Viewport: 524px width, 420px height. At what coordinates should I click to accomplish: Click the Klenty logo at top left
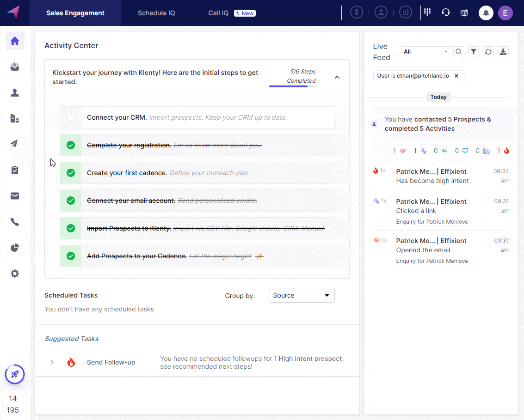click(x=14, y=12)
